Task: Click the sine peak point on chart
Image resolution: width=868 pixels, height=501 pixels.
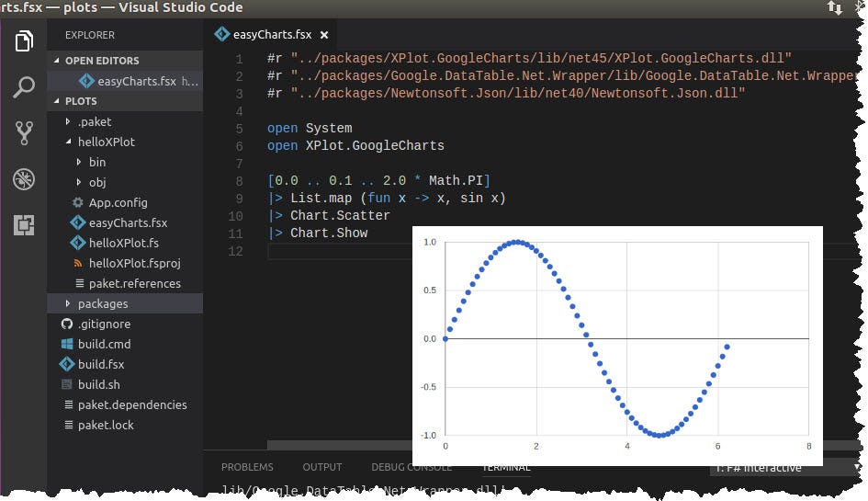Action: [x=516, y=242]
